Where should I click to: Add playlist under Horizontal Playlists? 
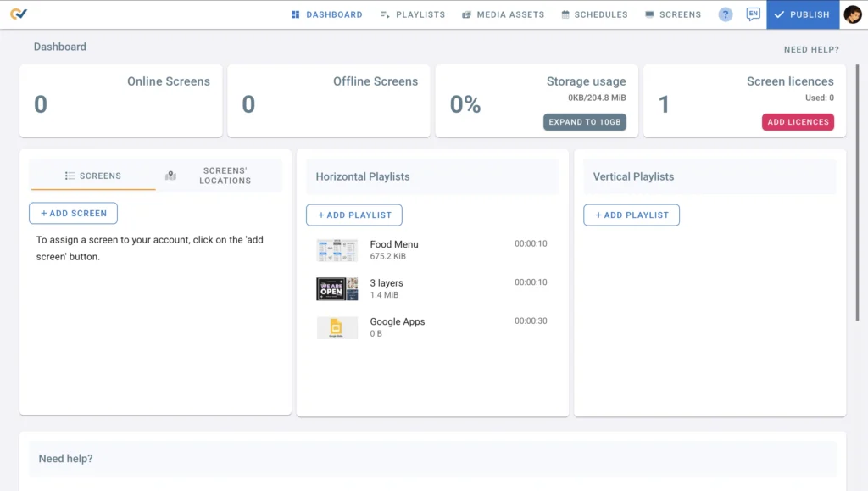point(354,215)
